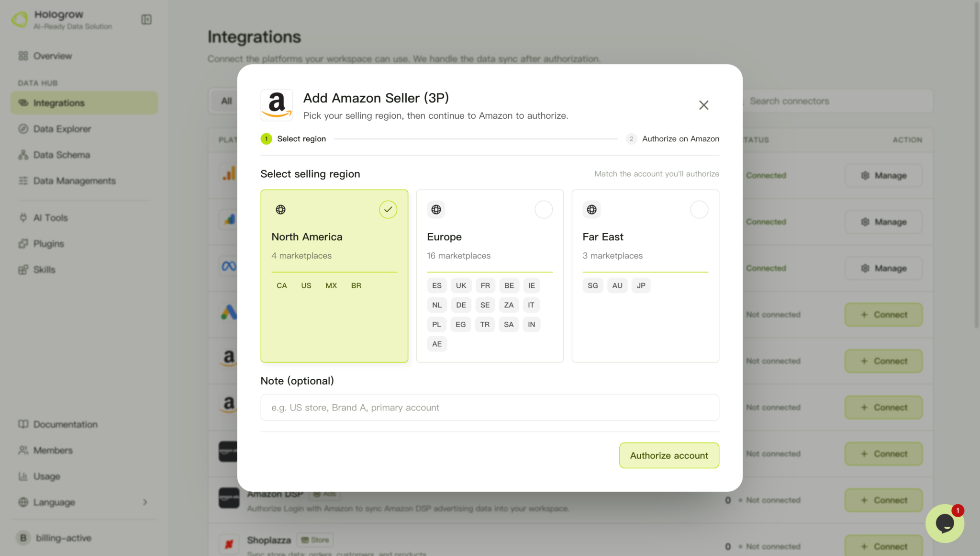Open the chat support bubble

(945, 523)
